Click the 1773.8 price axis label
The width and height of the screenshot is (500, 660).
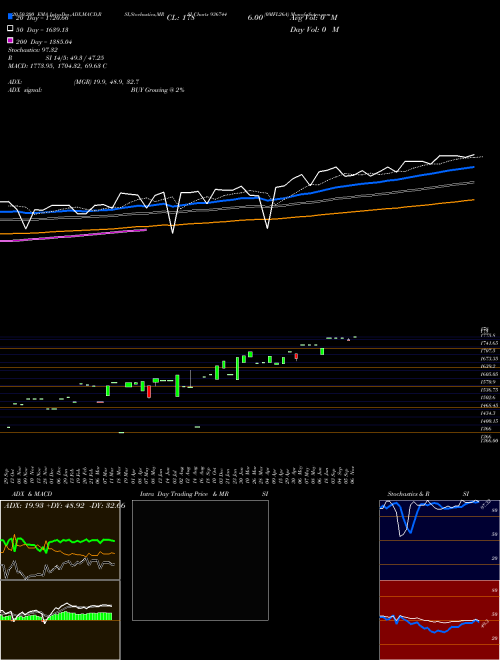[489, 335]
